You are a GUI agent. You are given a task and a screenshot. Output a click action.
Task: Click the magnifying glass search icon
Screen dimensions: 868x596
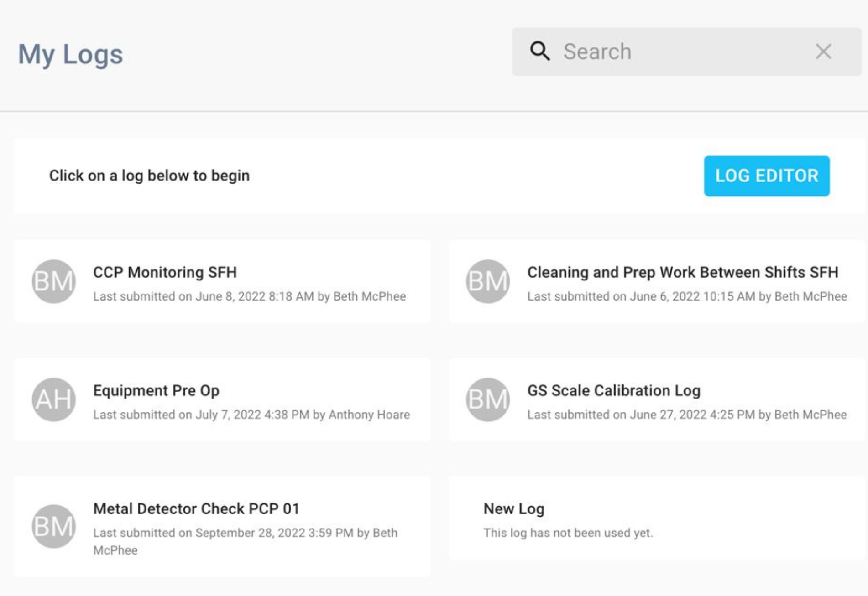tap(540, 51)
